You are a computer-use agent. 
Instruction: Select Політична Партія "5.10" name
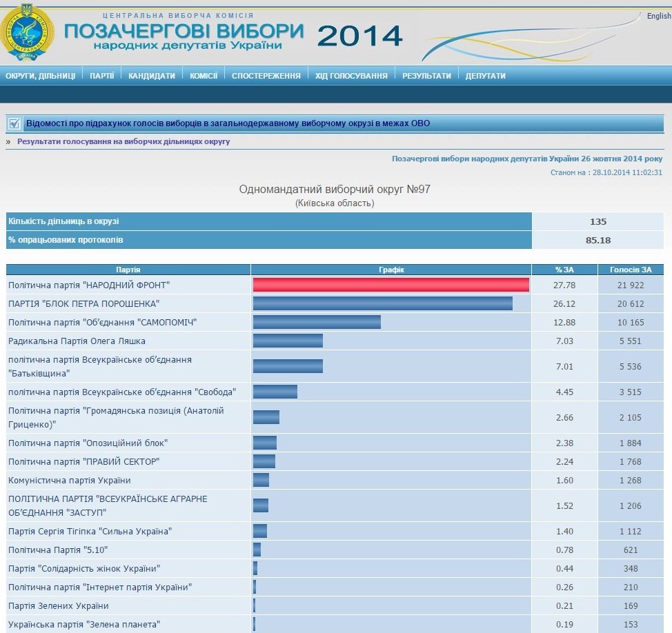point(58,550)
